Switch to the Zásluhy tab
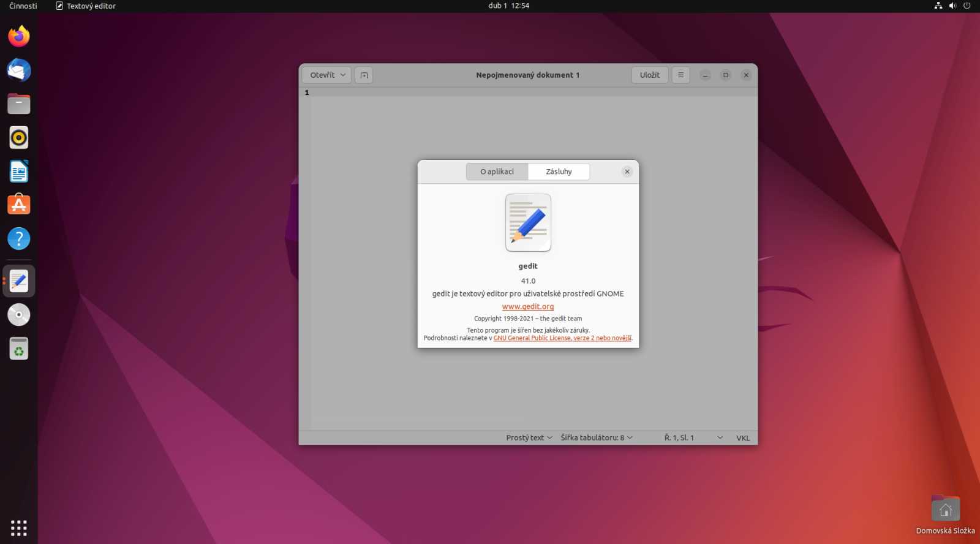This screenshot has height=544, width=980. (559, 172)
